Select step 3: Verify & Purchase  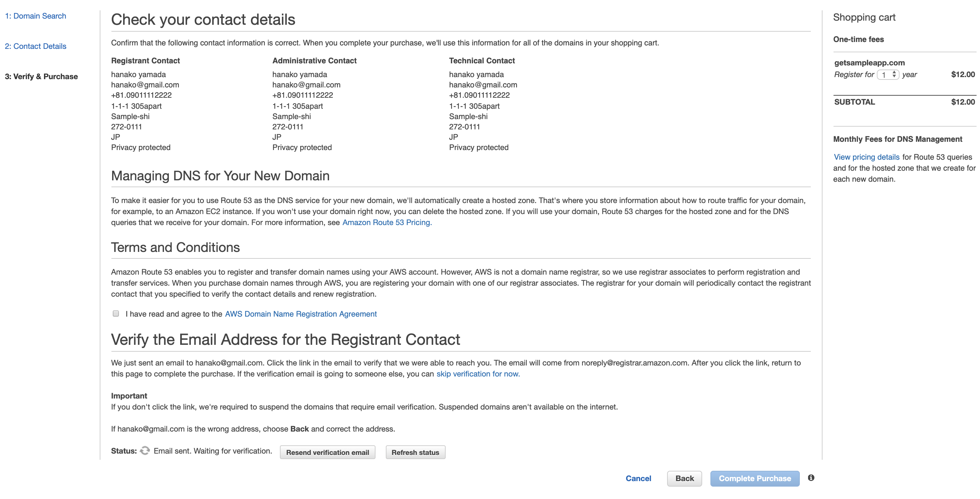[x=41, y=76]
